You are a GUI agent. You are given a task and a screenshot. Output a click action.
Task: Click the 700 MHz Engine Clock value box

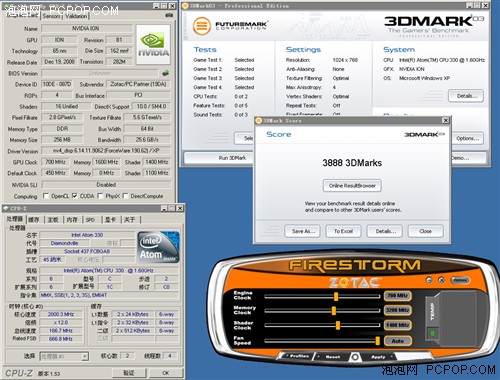coord(398,296)
